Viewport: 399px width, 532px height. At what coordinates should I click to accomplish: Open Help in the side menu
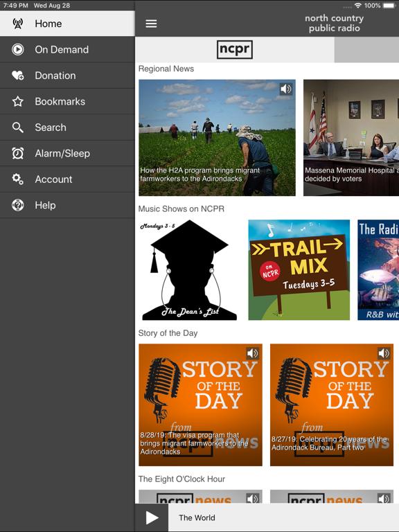pos(67,205)
